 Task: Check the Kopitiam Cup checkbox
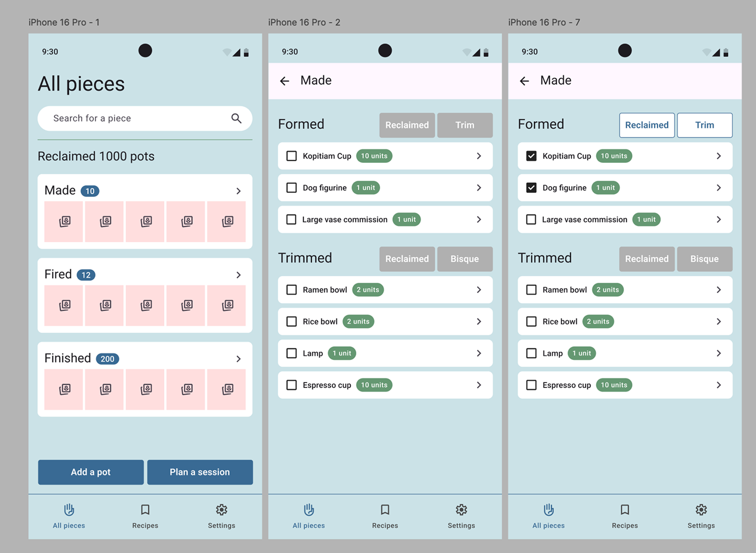click(291, 156)
